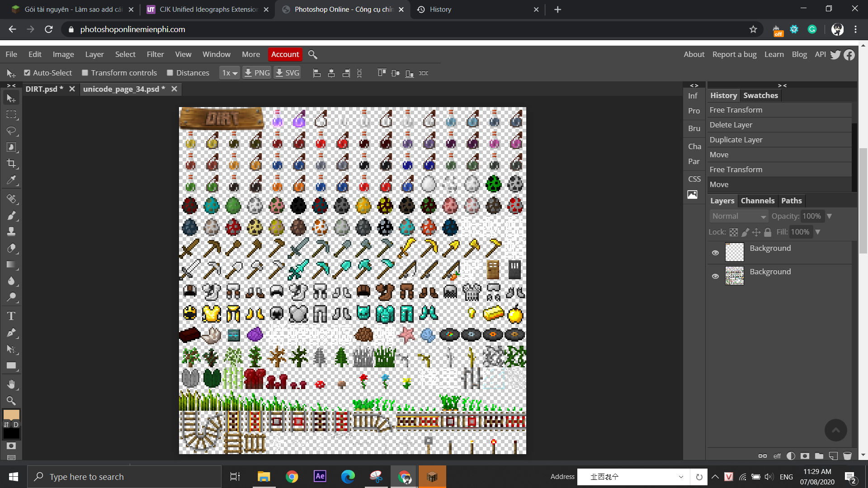Select Duplicate Layer history state

pos(736,140)
